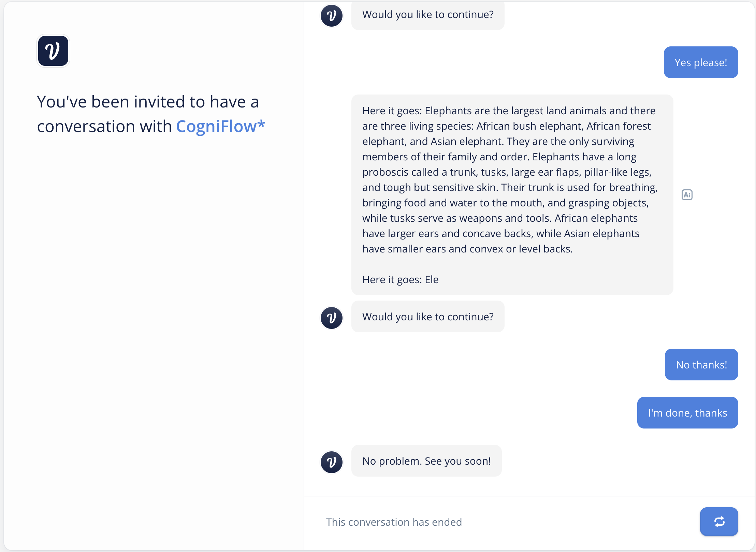Image resolution: width=756 pixels, height=552 pixels.
Task: Click the restart conversation refresh icon button
Action: click(x=719, y=521)
